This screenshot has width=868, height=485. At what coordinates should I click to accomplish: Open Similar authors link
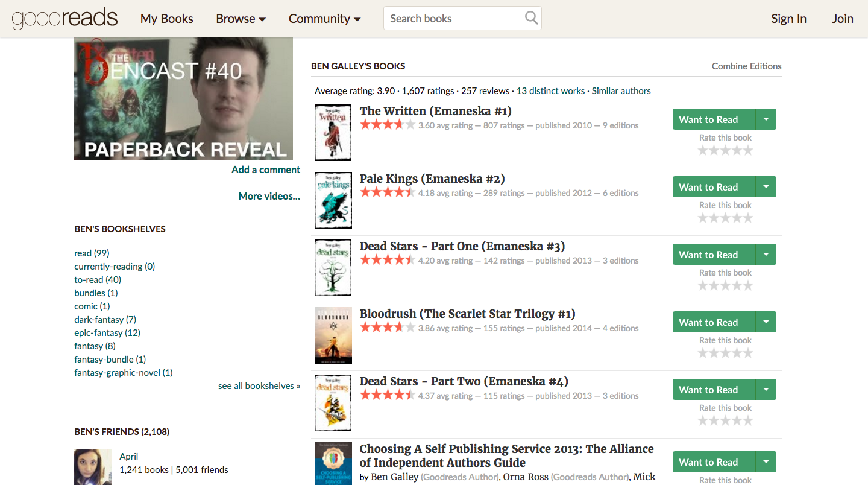click(621, 91)
